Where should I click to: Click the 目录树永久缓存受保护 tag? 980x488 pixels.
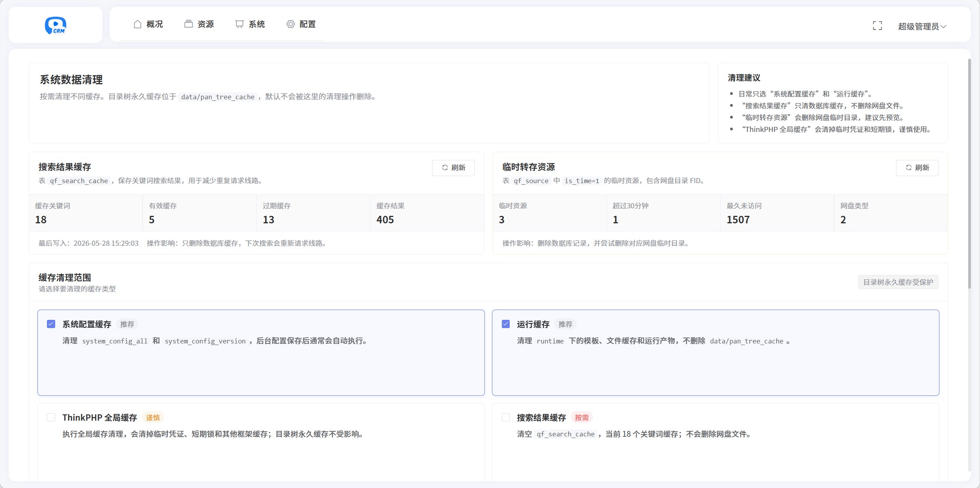click(x=898, y=282)
